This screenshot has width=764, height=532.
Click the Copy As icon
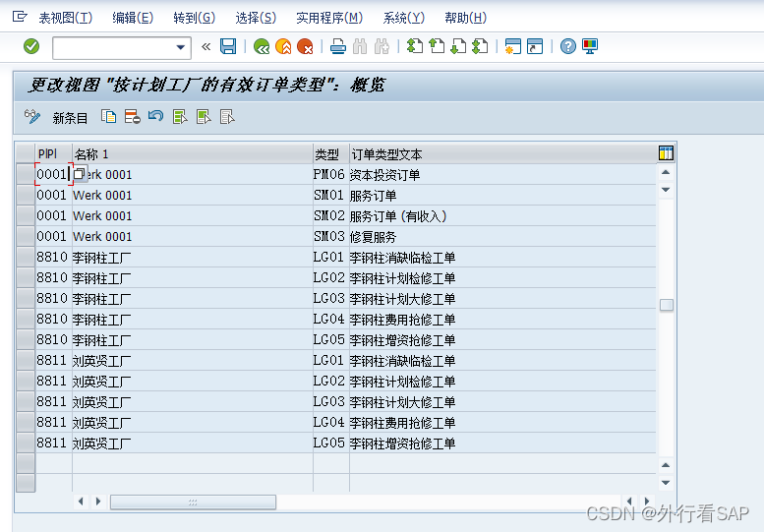tap(108, 117)
